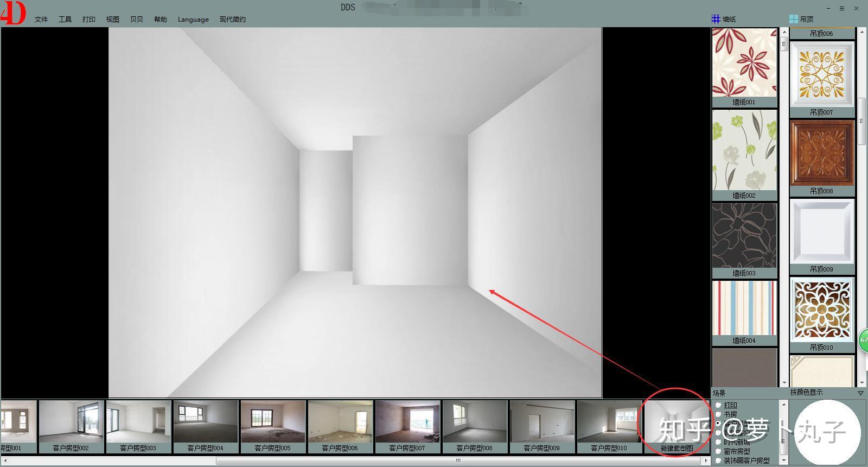Apply the 墙纸003 dark floral wallpaper
Viewport: 868px width, 467px height.
pos(744,236)
